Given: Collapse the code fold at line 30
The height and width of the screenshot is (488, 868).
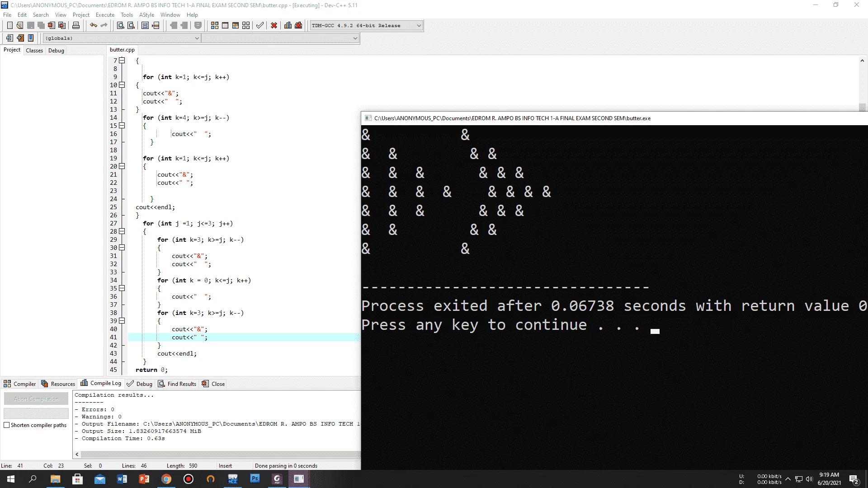Looking at the screenshot, I should pyautogui.click(x=122, y=247).
